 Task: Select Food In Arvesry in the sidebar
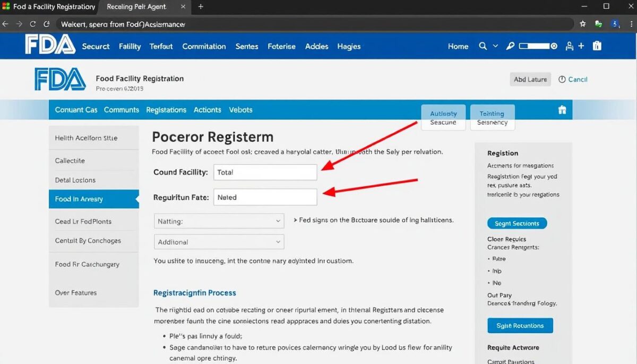coord(93,199)
